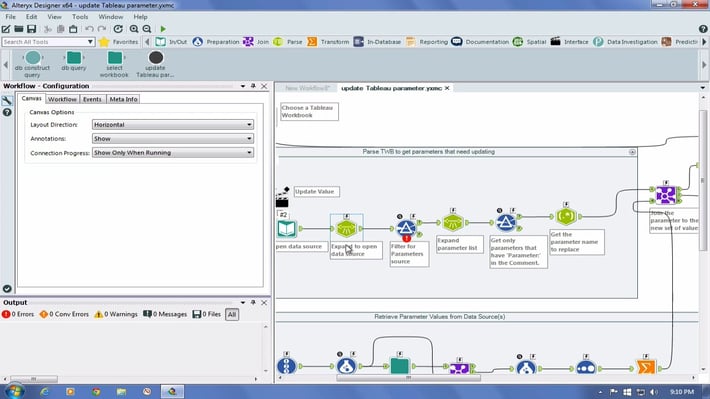
Task: Open the Documentation tool category
Action: pos(480,42)
